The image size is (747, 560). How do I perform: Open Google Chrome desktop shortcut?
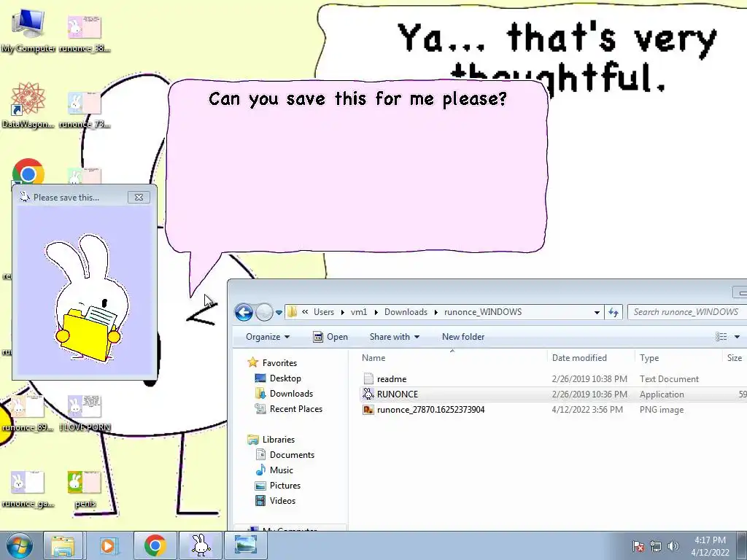tap(28, 172)
